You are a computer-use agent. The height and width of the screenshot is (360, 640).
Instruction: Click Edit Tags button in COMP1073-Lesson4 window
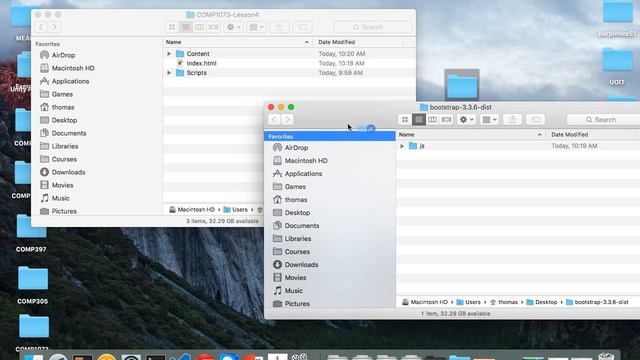[x=302, y=27]
